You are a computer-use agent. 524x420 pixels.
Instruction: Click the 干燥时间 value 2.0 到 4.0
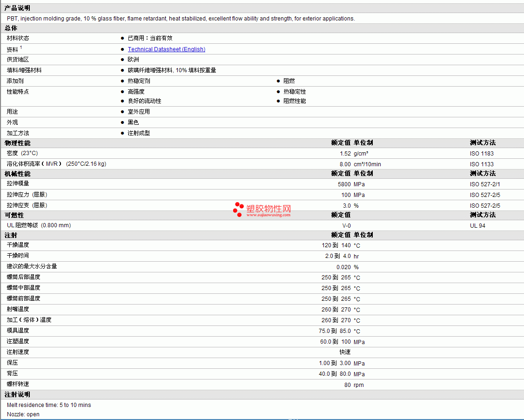[338, 256]
